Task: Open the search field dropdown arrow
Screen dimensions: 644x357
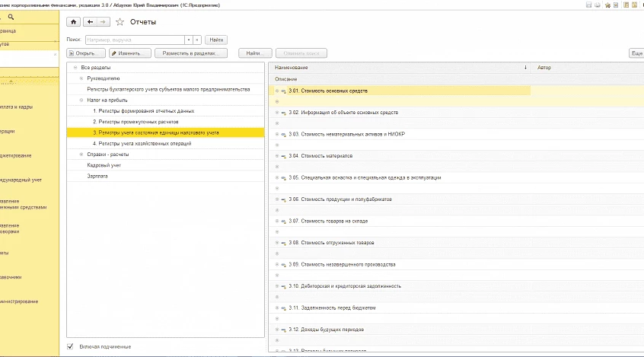Action: click(189, 40)
